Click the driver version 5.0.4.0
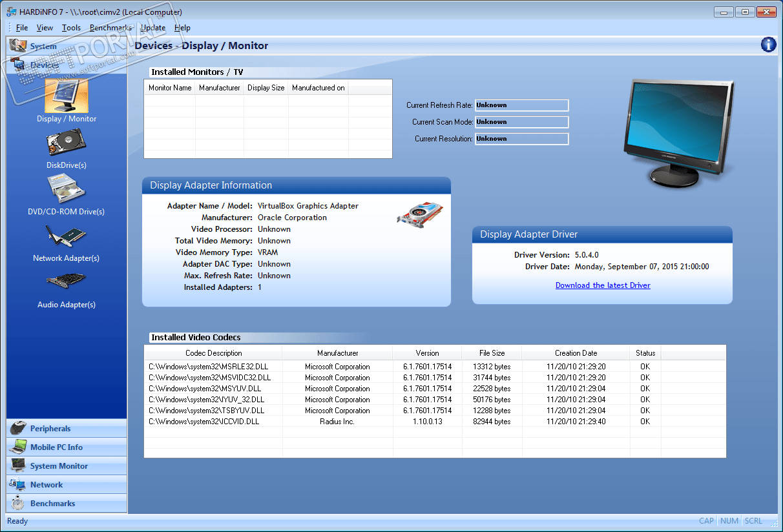Viewport: 783px width, 532px height. point(586,255)
